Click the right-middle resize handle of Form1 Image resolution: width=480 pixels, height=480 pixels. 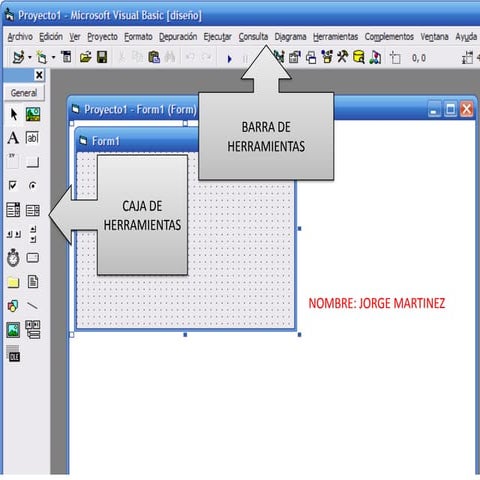click(299, 229)
